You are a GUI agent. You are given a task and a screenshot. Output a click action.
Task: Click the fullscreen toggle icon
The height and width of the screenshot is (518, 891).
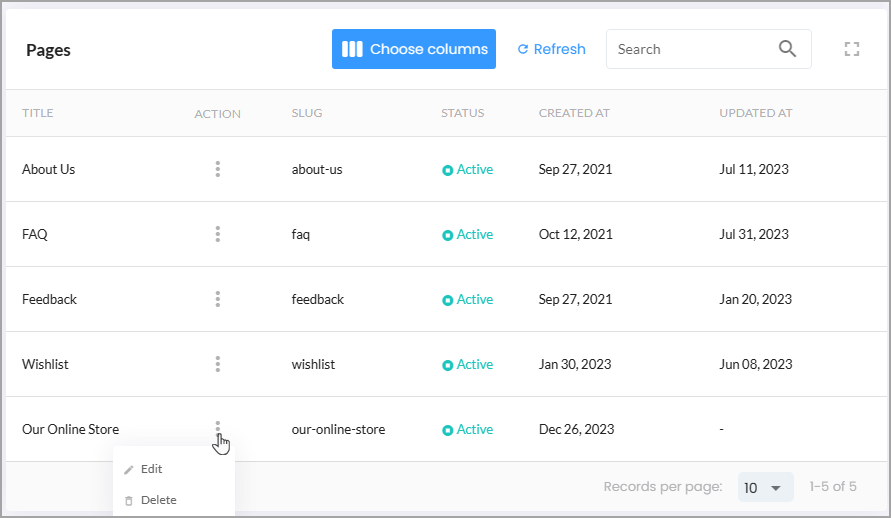click(851, 49)
